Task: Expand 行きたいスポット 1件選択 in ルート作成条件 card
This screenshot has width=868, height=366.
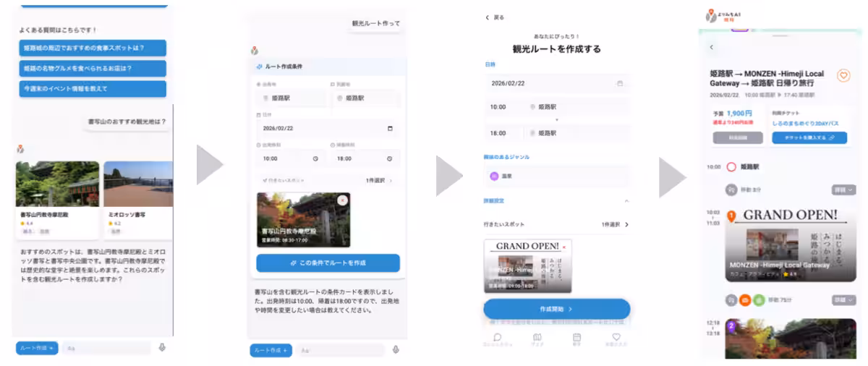Action: (x=327, y=180)
